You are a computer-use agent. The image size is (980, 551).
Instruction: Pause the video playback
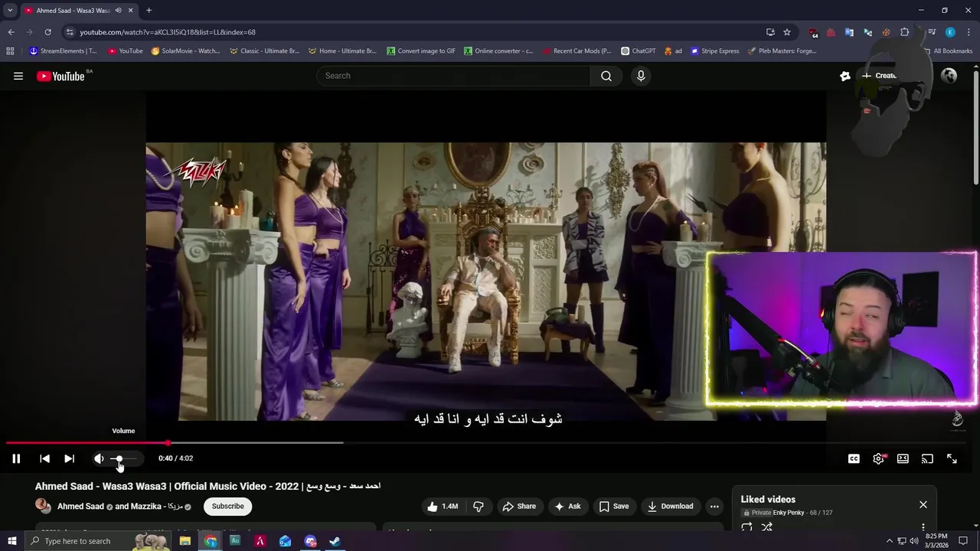(x=15, y=458)
